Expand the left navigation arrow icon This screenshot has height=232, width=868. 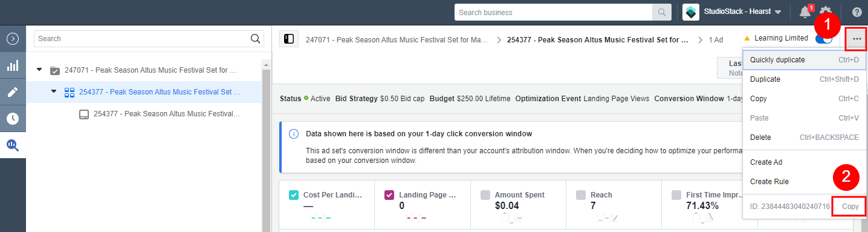tap(13, 39)
